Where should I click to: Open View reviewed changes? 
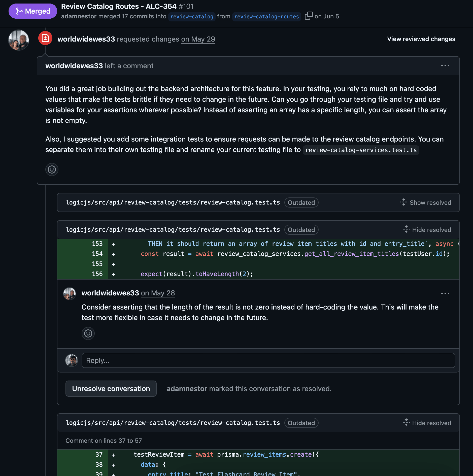tap(421, 39)
